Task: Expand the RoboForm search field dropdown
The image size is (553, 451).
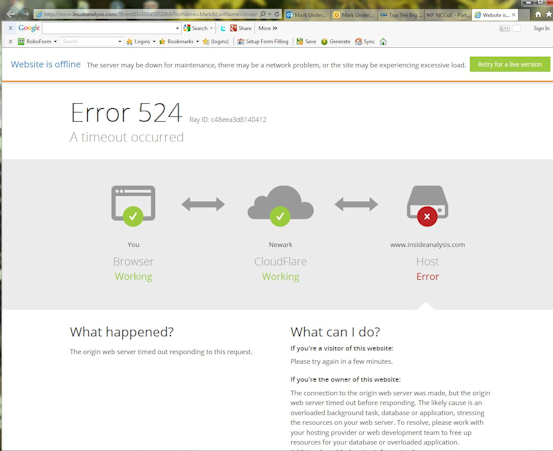Action: click(120, 42)
